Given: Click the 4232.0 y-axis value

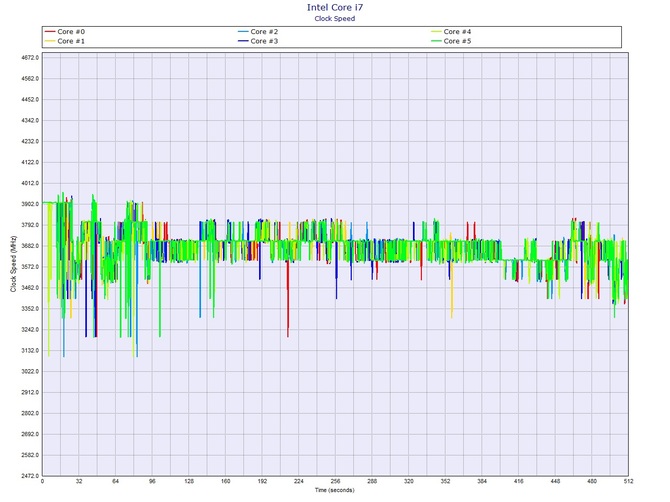Looking at the screenshot, I should click(30, 141).
